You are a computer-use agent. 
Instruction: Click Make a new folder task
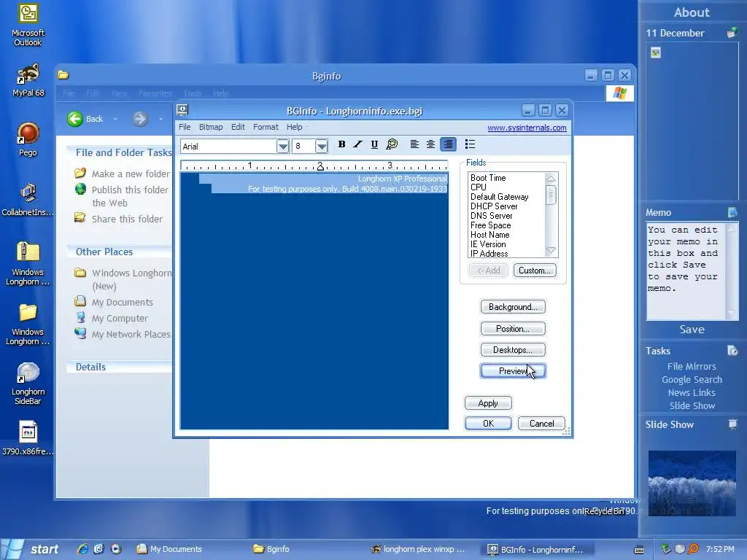click(x=122, y=174)
